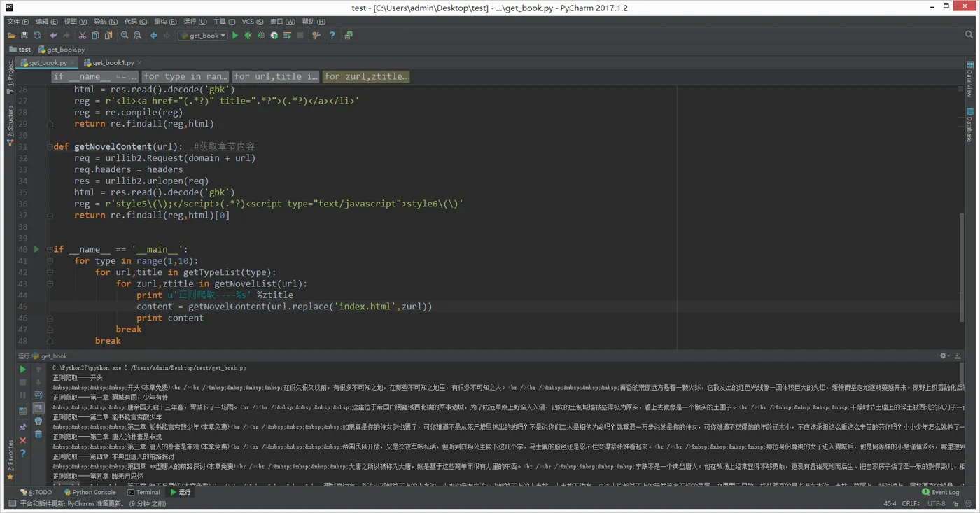Viewport: 980px width, 513px height.
Task: Open the Event Log
Action: pyautogui.click(x=940, y=492)
